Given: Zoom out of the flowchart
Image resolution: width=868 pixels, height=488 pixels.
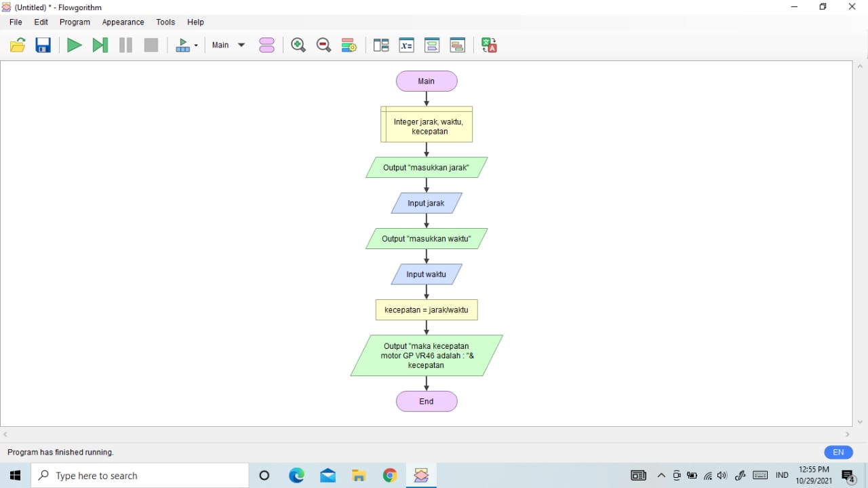Looking at the screenshot, I should click(x=323, y=45).
